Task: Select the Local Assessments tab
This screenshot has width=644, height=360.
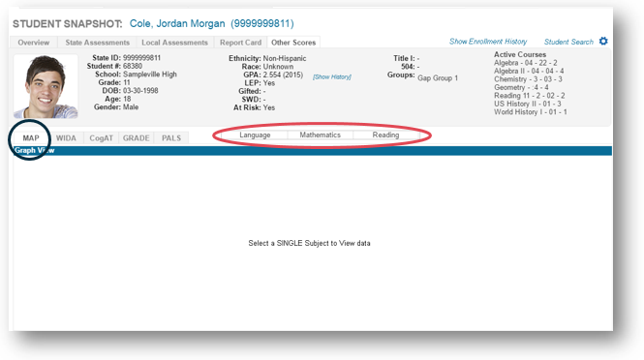Action: (174, 43)
